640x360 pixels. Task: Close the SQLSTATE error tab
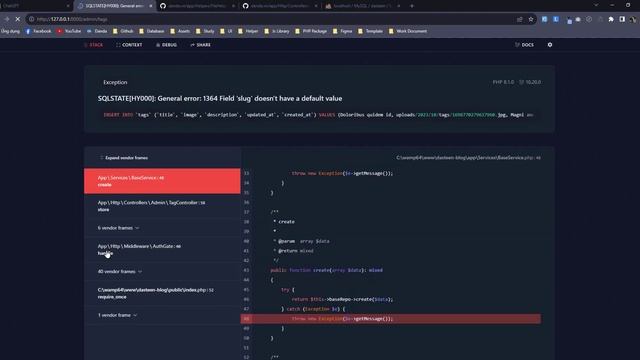(151, 6)
